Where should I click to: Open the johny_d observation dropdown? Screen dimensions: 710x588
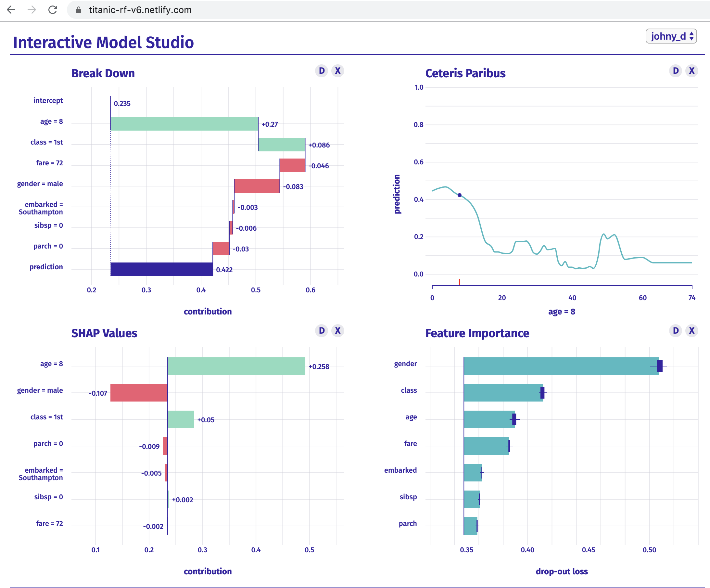point(671,36)
